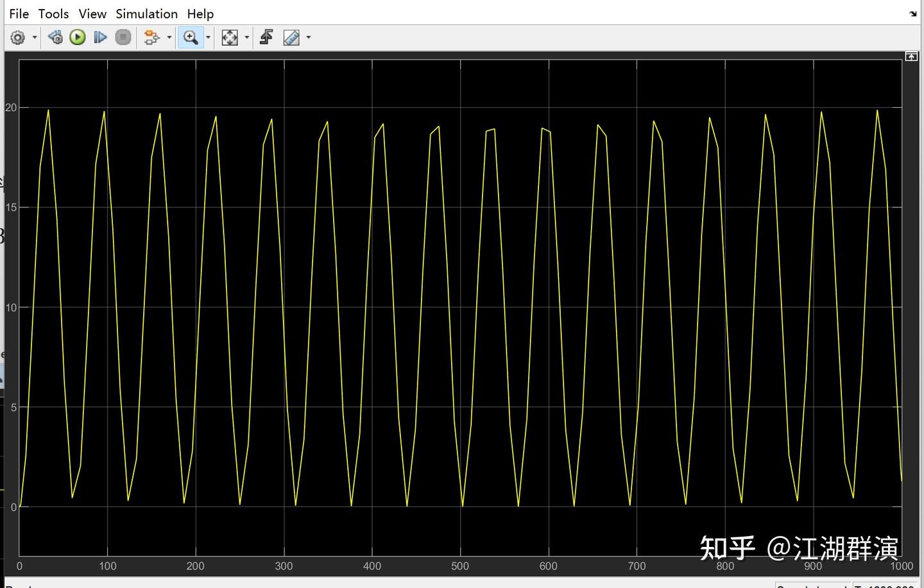Click the x-axis label 600
The image size is (924, 588).
(x=549, y=566)
